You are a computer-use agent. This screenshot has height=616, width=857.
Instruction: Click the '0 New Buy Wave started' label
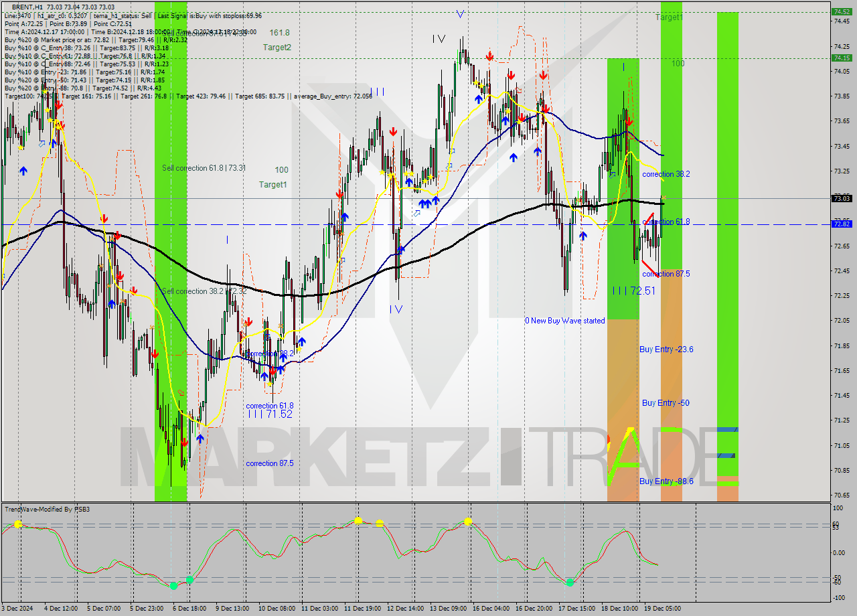(x=564, y=321)
